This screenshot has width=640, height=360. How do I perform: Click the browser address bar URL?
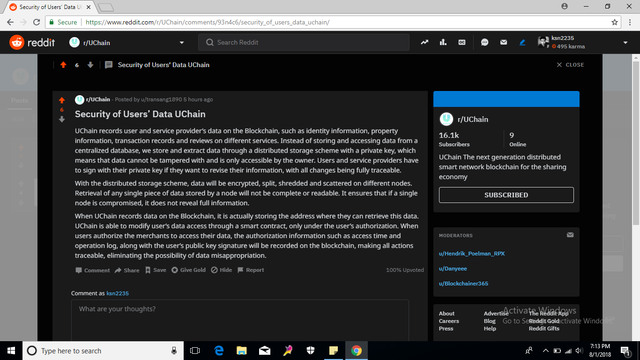(x=207, y=22)
